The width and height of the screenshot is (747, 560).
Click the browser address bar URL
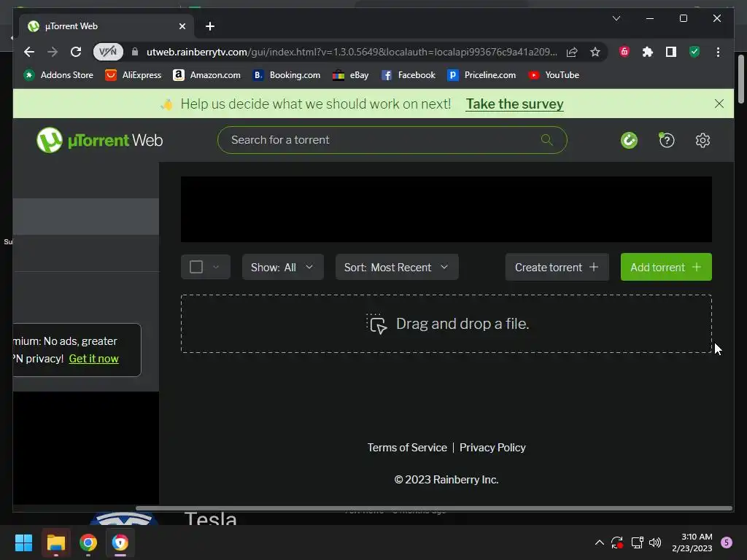point(352,52)
